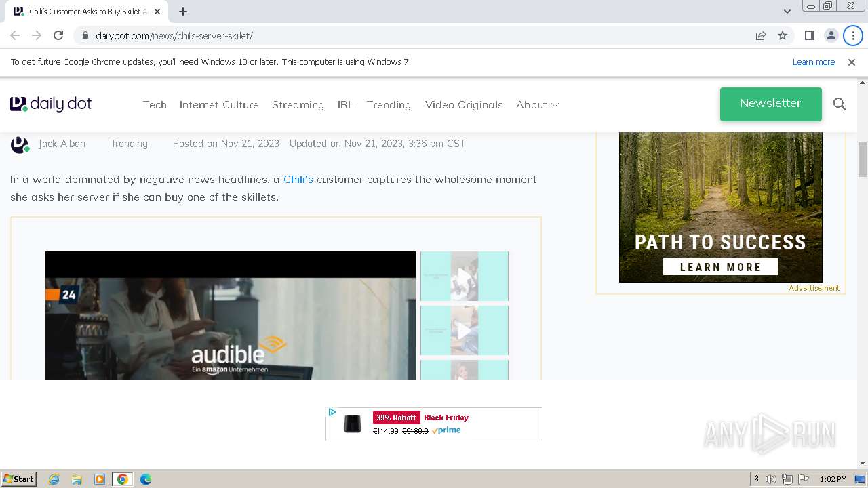Click the author avatar icon
The image size is (868, 488).
[20, 144]
